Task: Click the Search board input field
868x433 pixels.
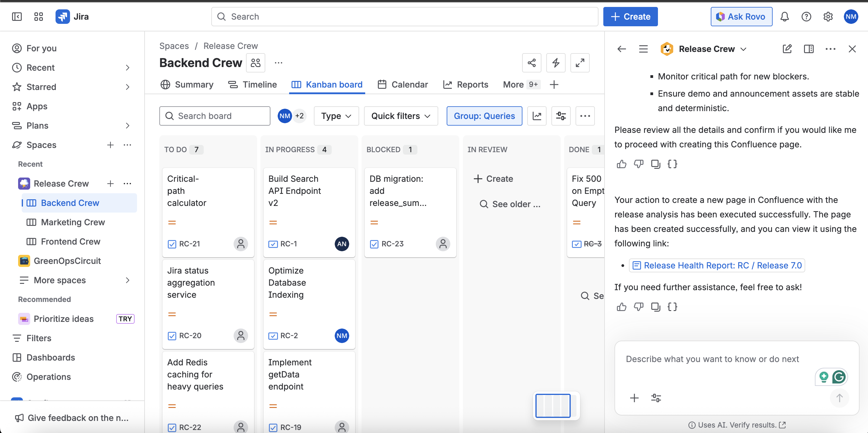Action: click(x=215, y=116)
